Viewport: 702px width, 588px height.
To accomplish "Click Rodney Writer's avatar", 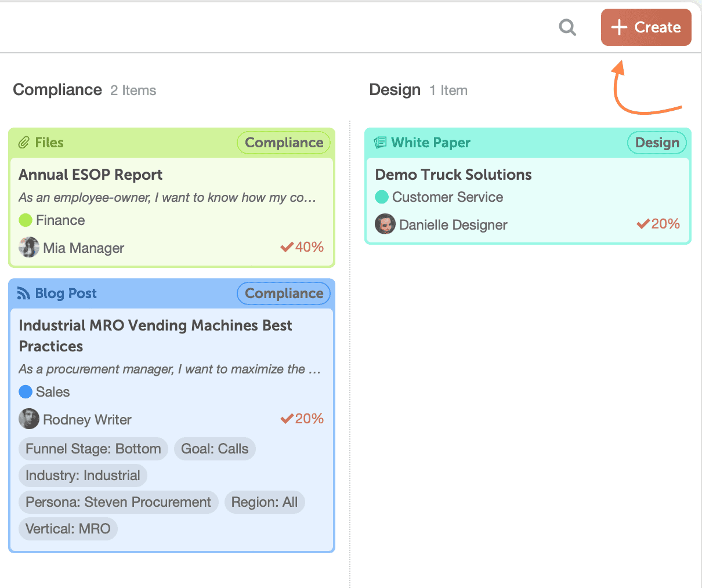I will [x=29, y=419].
